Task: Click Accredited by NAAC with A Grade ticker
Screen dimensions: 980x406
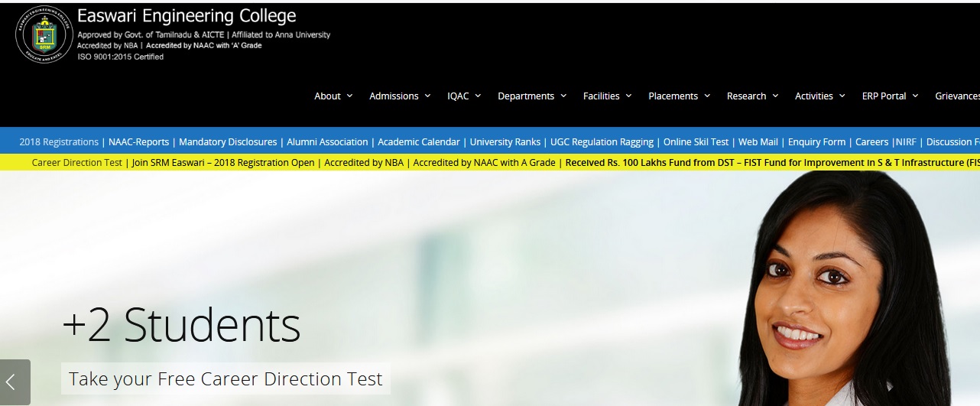Action: [485, 163]
